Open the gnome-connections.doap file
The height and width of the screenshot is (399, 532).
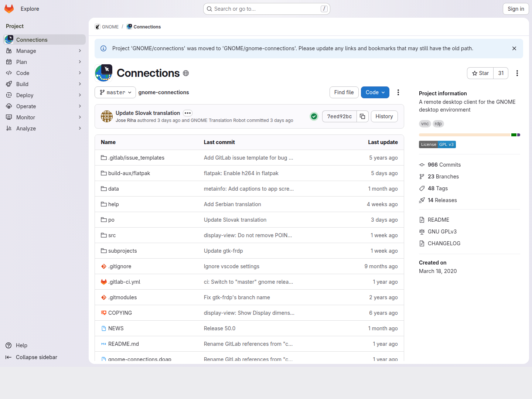click(x=140, y=359)
